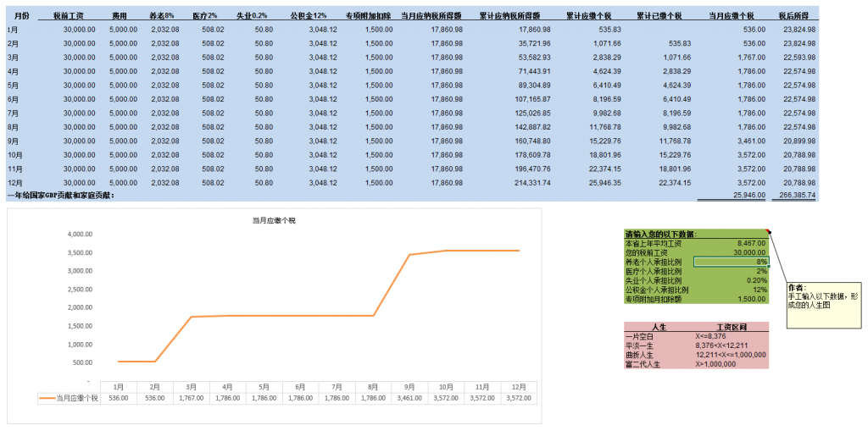Screen dimensions: 868x431
Task: Click March after-tax cell 22,593.98
Action: [x=798, y=57]
